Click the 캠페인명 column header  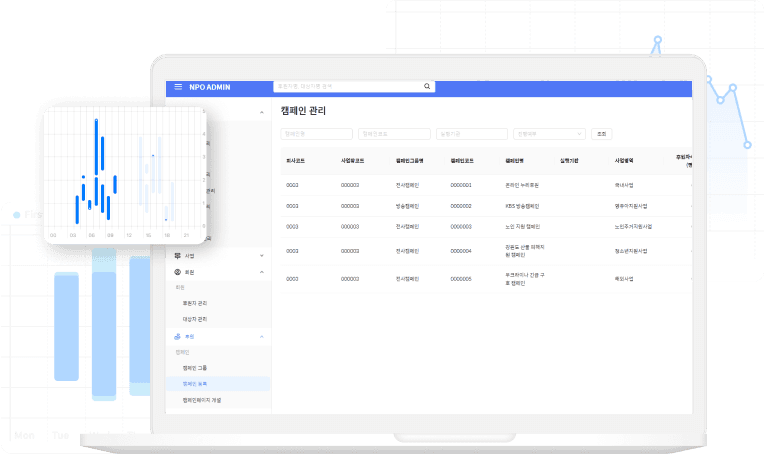(x=514, y=160)
